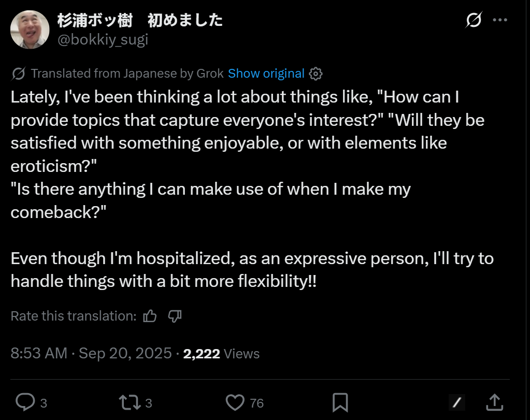Click the 8:53 AM Sep 20, 2025 timestamp

point(91,353)
